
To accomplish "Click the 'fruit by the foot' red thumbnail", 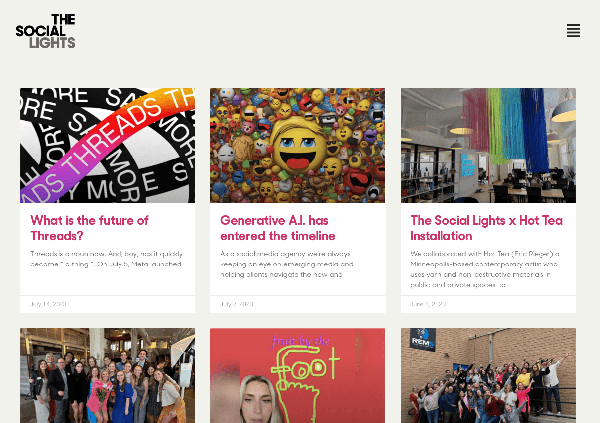I will pyautogui.click(x=297, y=376).
